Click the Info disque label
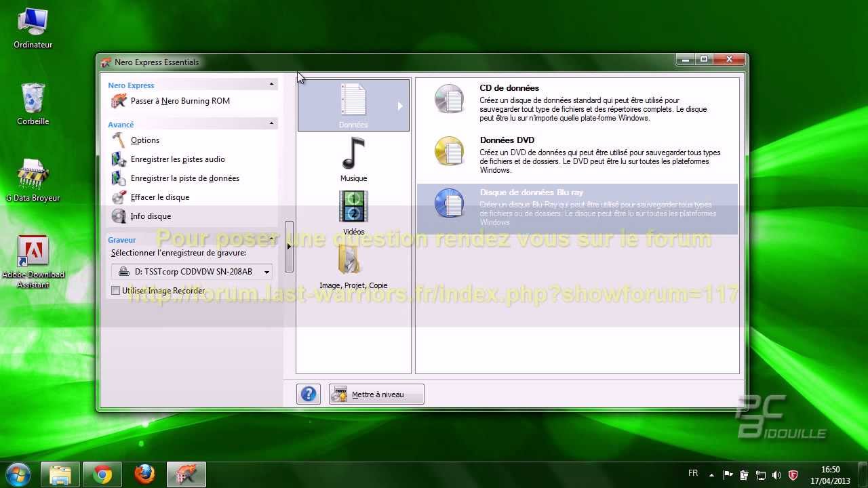Screen dimensions: 868x488 coord(151,216)
